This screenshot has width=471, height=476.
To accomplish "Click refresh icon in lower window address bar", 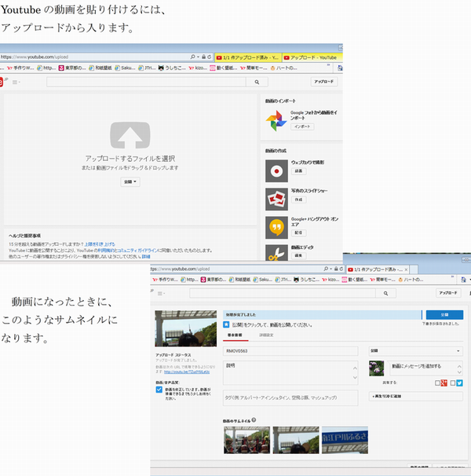I will pyautogui.click(x=341, y=269).
